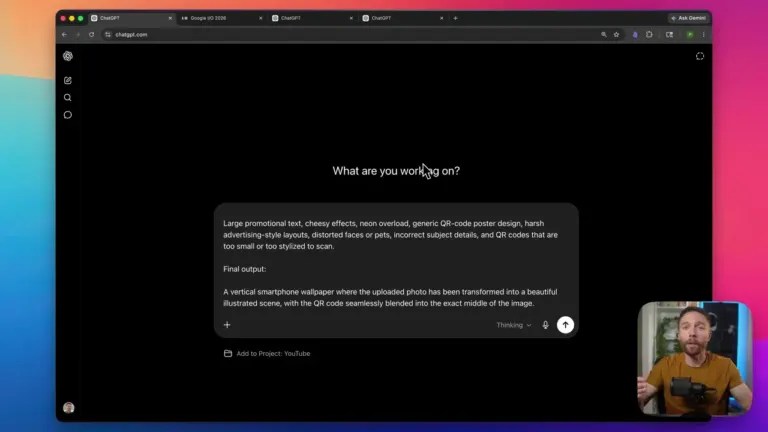Open search chats magnifier icon in sidebar
Screen dimensions: 768x432
[68, 97]
